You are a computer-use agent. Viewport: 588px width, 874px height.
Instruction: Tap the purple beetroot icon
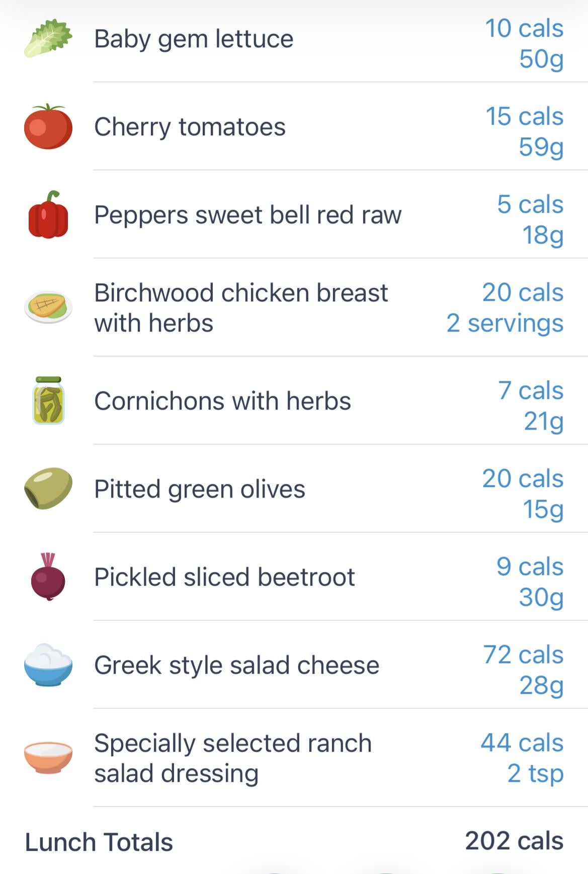pyautogui.click(x=48, y=577)
